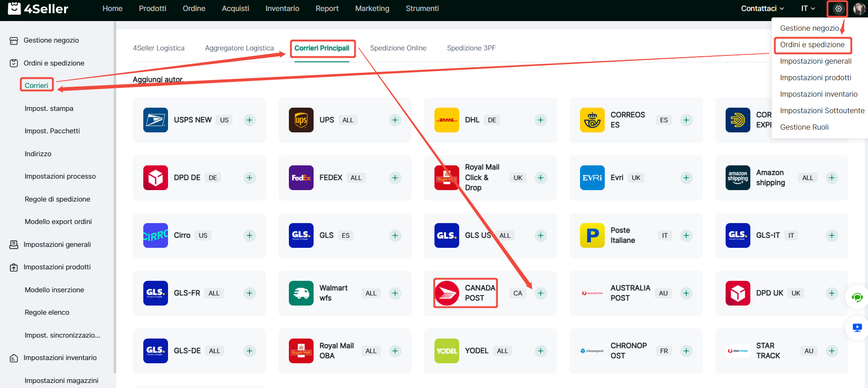This screenshot has width=868, height=388.
Task: Open the Ordine menu
Action: [x=194, y=9]
